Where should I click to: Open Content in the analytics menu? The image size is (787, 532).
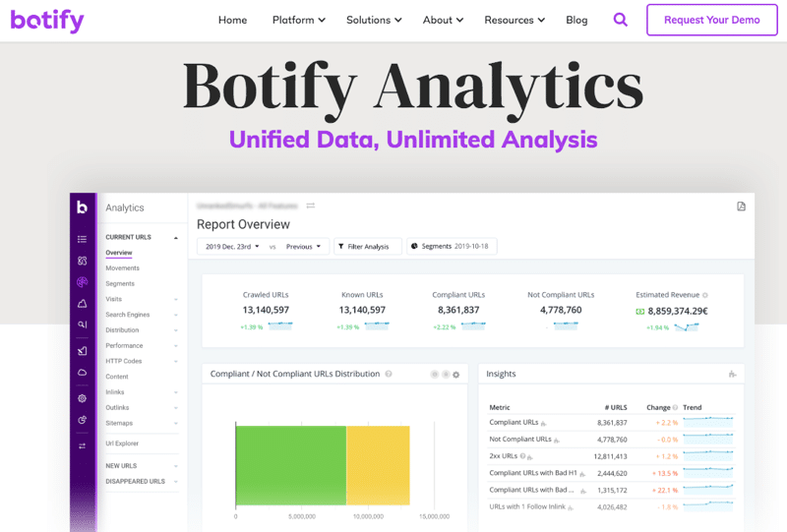[x=117, y=377]
